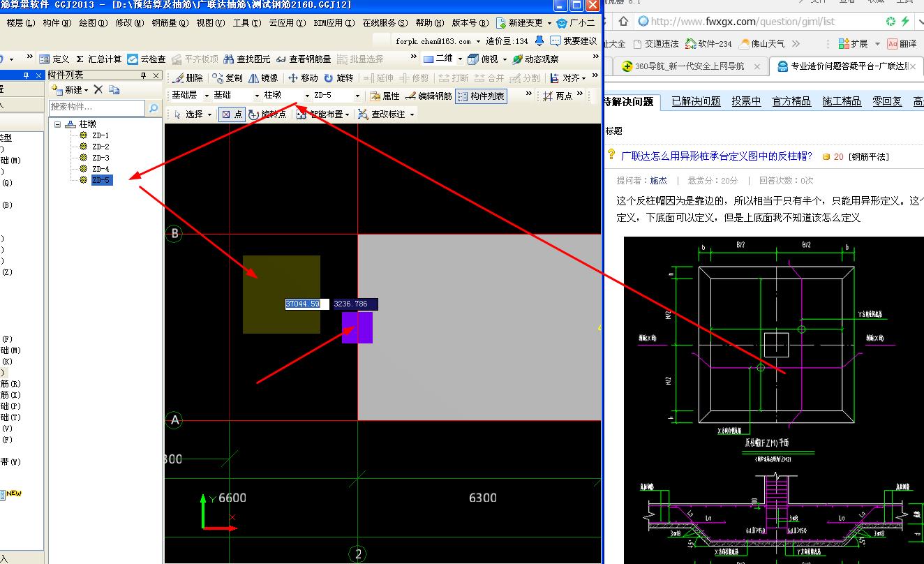The image size is (924, 564).
Task: Select the 复制 (Copy) tool
Action: pos(228,77)
